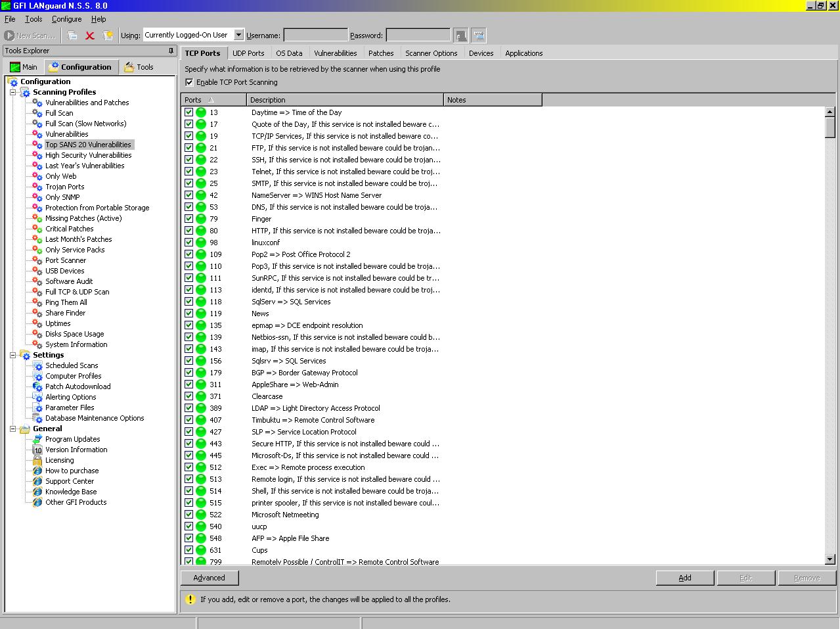
Task: Click the port list scrollbar up arrow
Action: coord(829,112)
